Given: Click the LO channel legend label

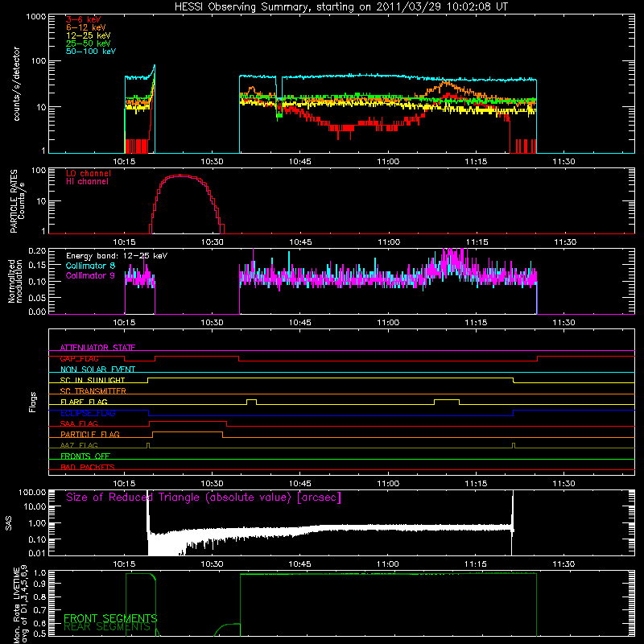Looking at the screenshot, I should (x=89, y=173).
